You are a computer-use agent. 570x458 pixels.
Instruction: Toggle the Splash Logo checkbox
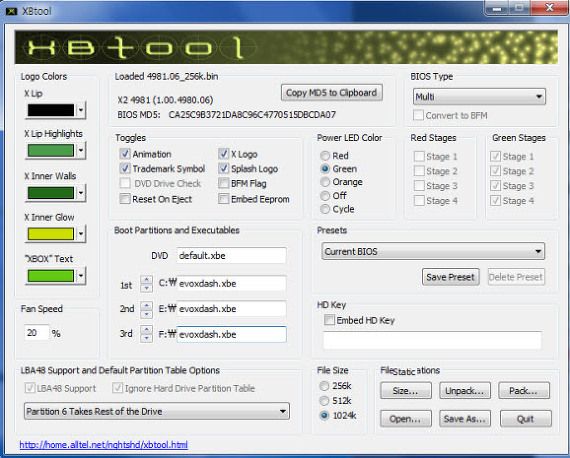click(x=224, y=168)
